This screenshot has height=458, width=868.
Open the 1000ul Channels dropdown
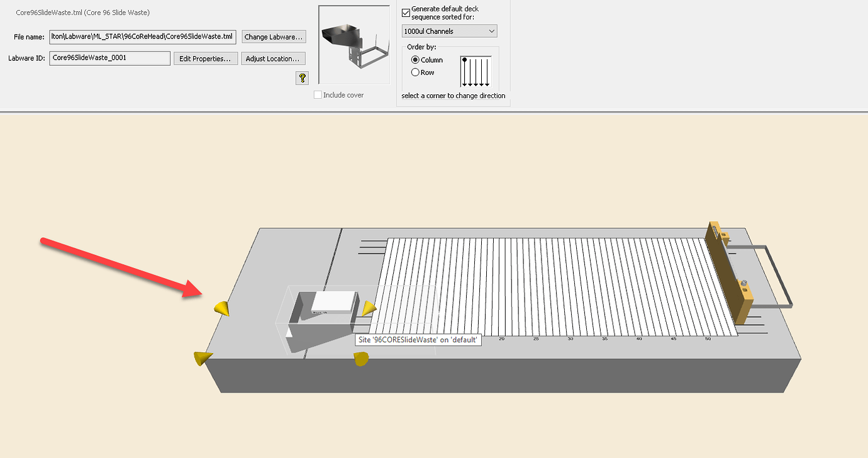449,31
